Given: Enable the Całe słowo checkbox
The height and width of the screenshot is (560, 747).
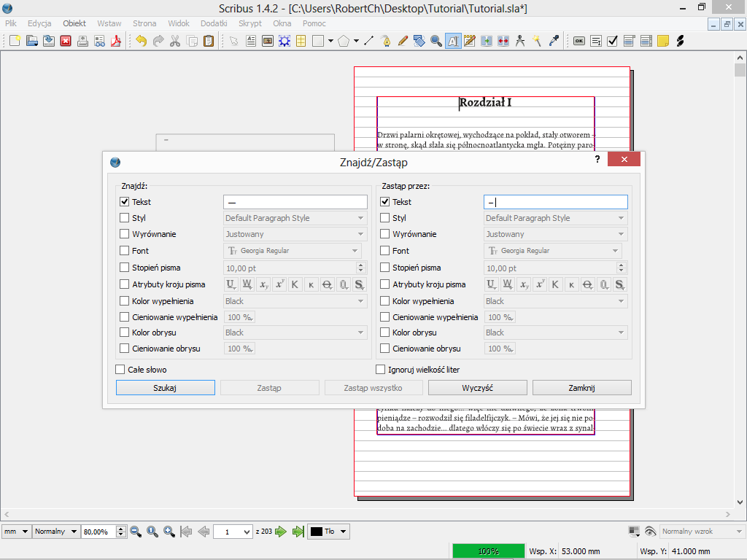Looking at the screenshot, I should coord(120,370).
